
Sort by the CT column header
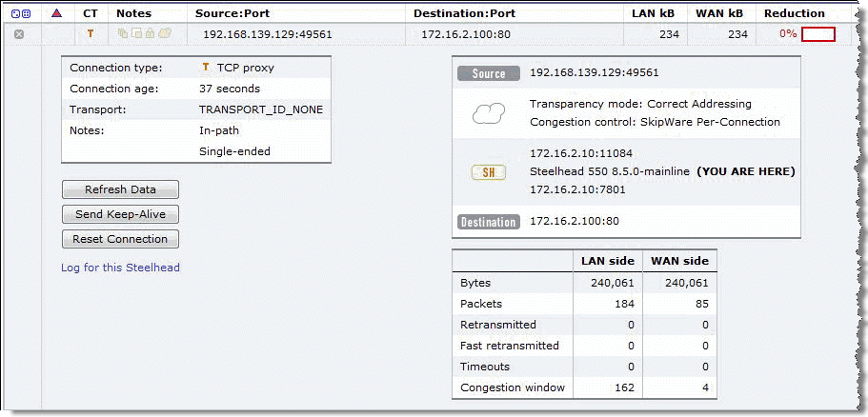tap(91, 13)
